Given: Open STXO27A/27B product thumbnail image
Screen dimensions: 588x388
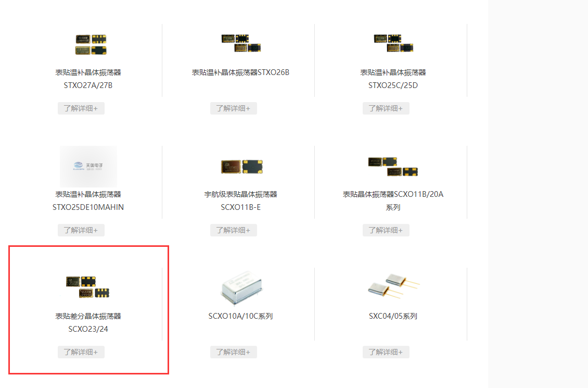Looking at the screenshot, I should point(91,45).
